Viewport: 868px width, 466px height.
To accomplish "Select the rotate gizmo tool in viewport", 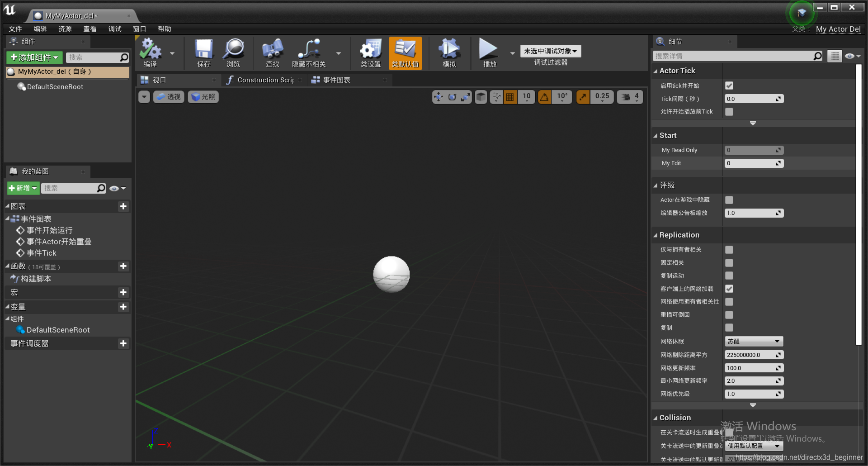I will (452, 97).
